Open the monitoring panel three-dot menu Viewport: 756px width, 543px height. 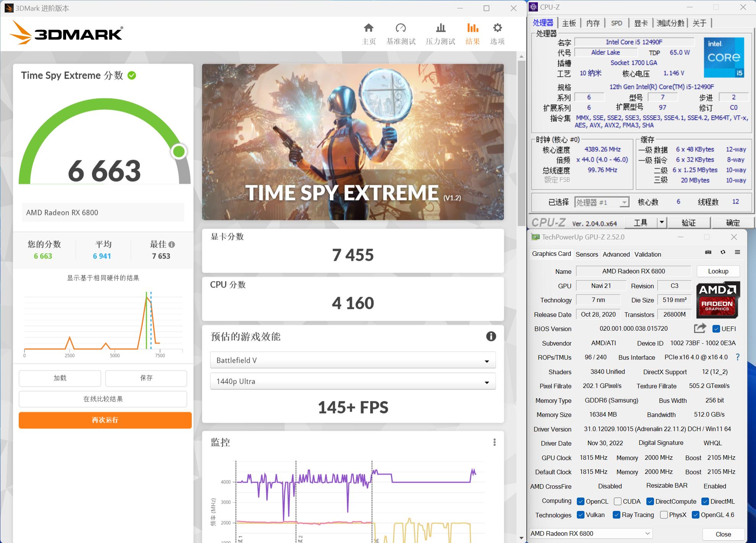point(494,442)
